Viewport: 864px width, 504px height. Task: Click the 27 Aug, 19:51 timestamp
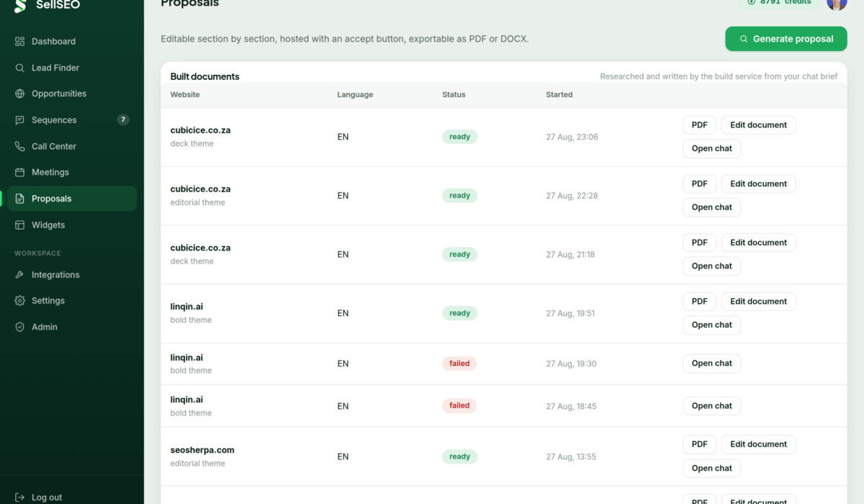click(570, 313)
